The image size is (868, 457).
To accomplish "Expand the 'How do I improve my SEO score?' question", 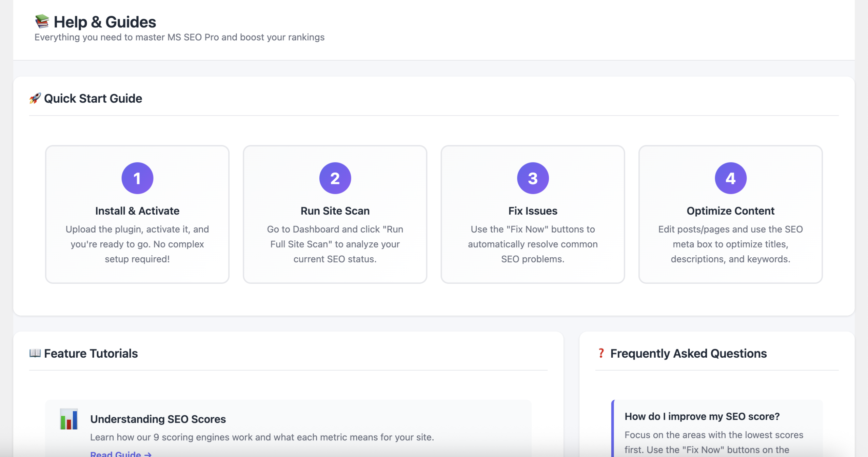I will 702,417.
